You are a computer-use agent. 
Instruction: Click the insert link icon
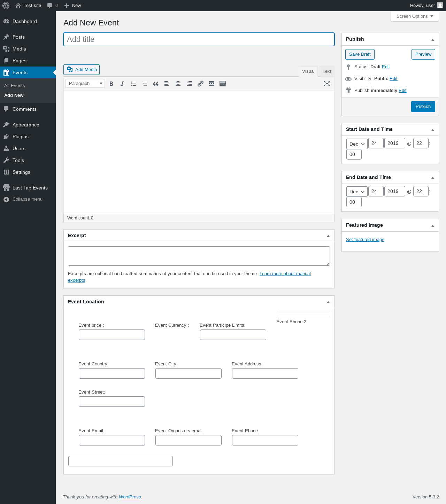point(200,84)
